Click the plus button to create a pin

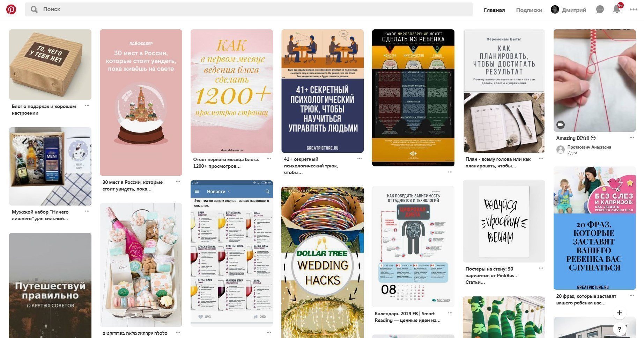[620, 313]
